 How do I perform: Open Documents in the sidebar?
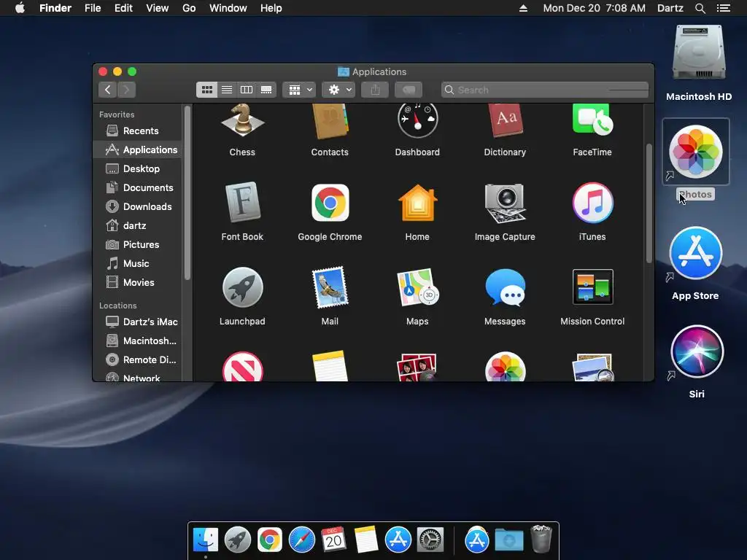pos(137,187)
